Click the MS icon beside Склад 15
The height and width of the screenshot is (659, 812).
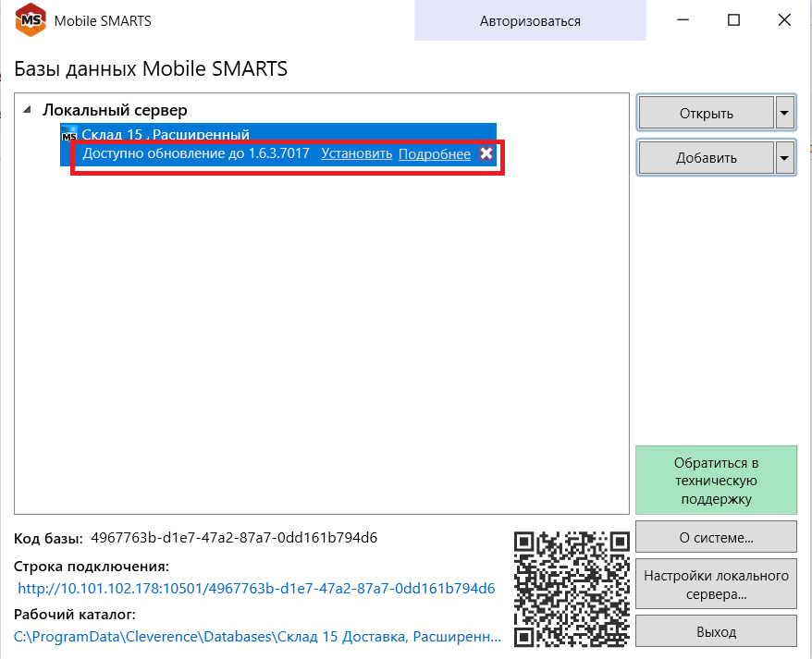point(69,135)
